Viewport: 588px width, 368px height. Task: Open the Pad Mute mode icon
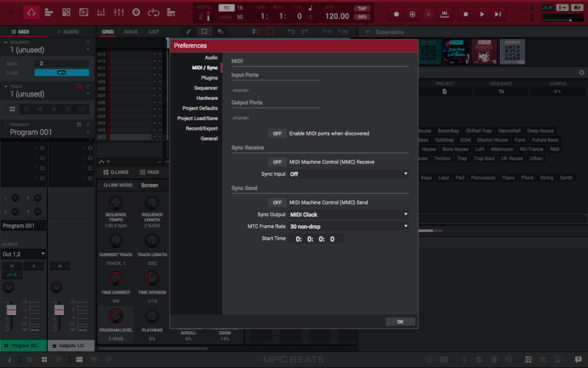pos(171,13)
